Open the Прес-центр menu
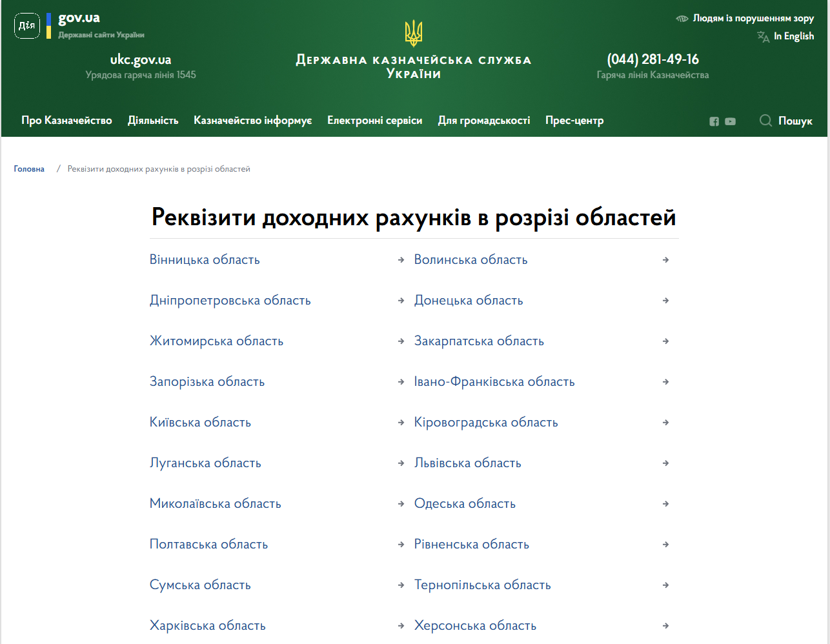Image resolution: width=830 pixels, height=644 pixels. click(x=574, y=121)
